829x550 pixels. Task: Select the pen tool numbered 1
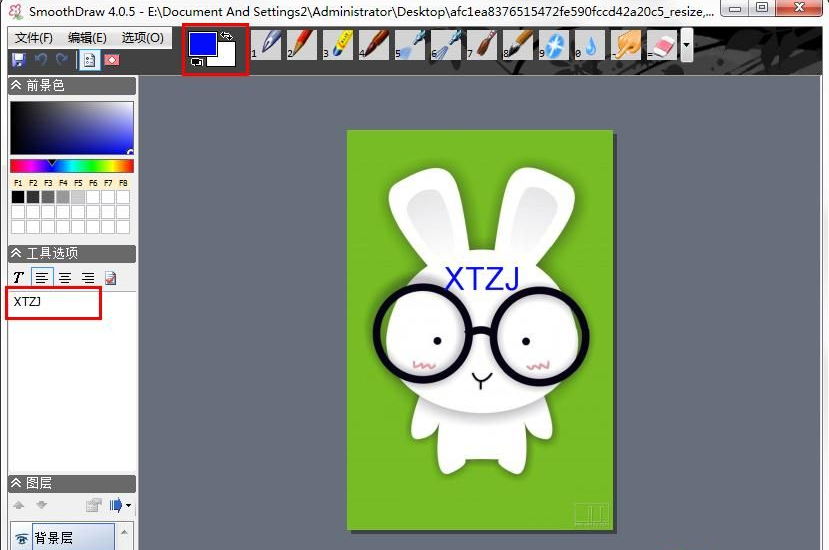pos(270,44)
